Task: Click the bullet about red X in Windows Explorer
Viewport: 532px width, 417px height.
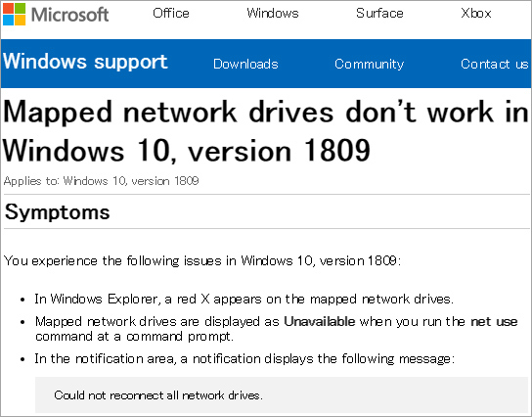Action: (x=244, y=300)
